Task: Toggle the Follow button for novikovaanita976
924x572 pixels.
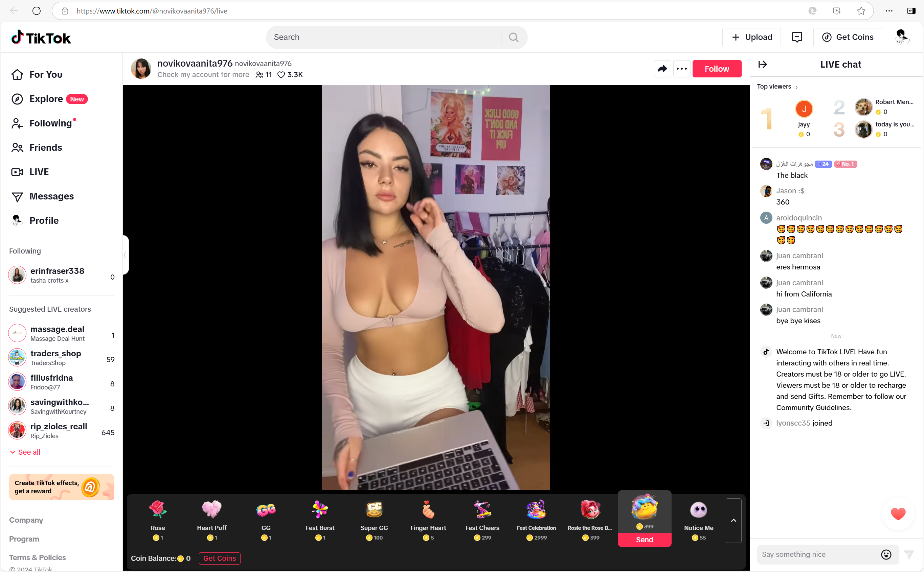Action: point(716,68)
